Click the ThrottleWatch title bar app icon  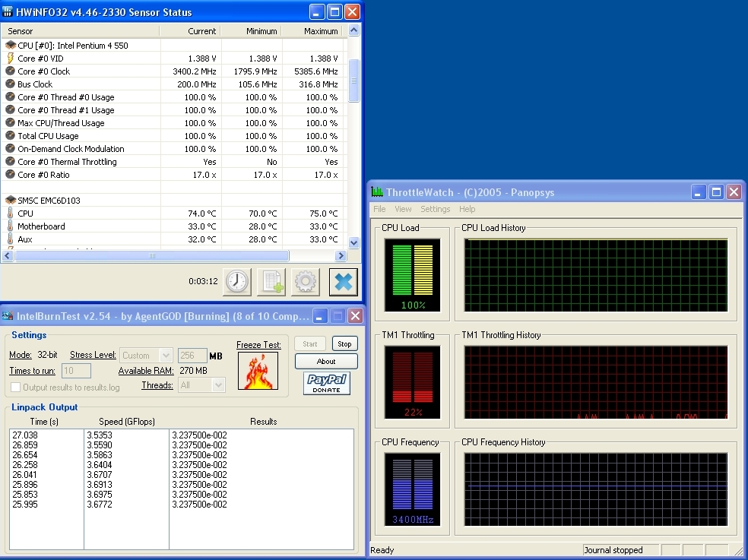click(x=377, y=192)
